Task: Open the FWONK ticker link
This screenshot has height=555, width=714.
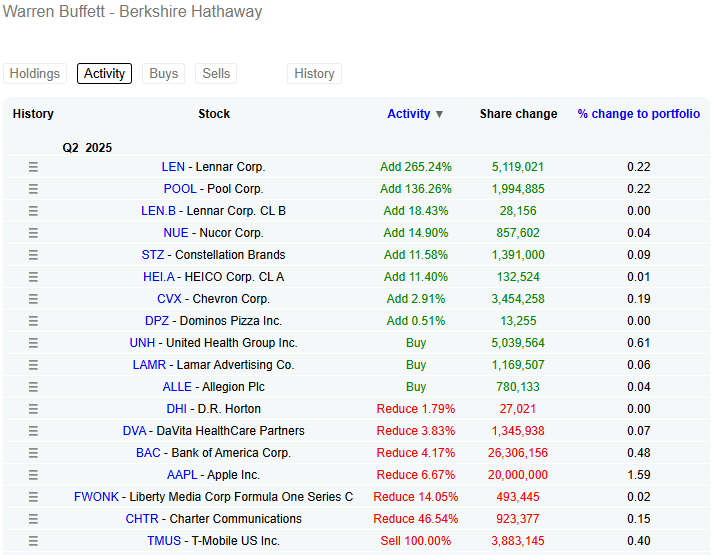Action: 96,497
